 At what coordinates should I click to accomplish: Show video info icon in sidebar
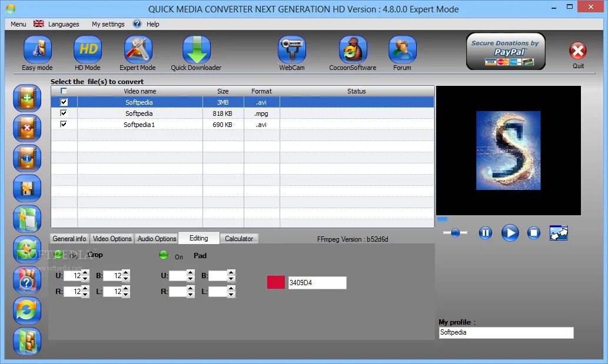point(27,158)
